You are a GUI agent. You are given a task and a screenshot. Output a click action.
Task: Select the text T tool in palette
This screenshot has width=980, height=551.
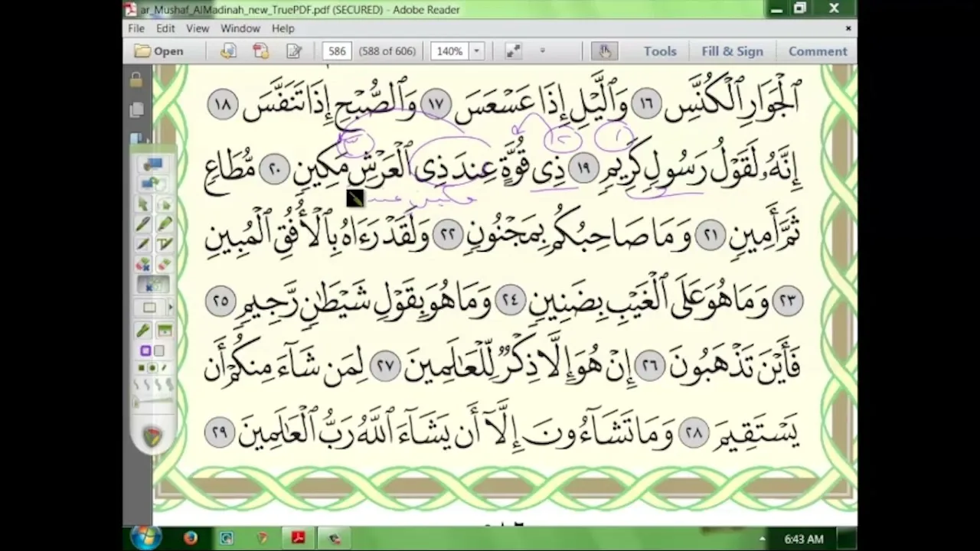coord(164,244)
